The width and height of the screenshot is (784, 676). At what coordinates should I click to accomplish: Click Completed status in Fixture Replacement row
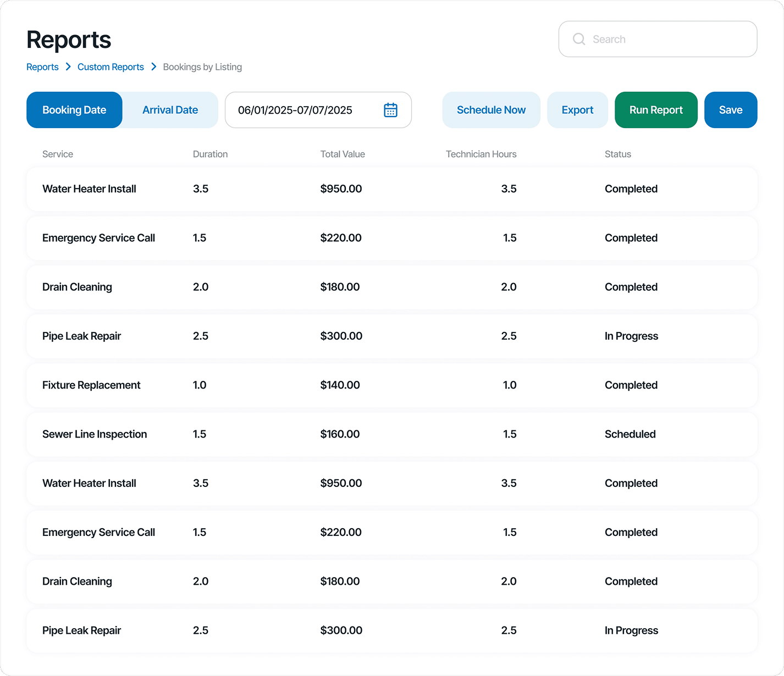631,385
